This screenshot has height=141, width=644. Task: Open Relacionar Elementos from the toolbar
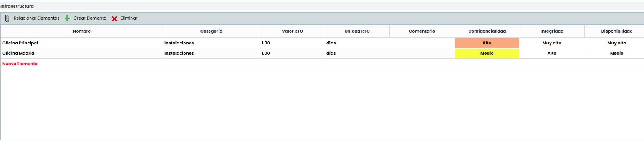coord(36,18)
